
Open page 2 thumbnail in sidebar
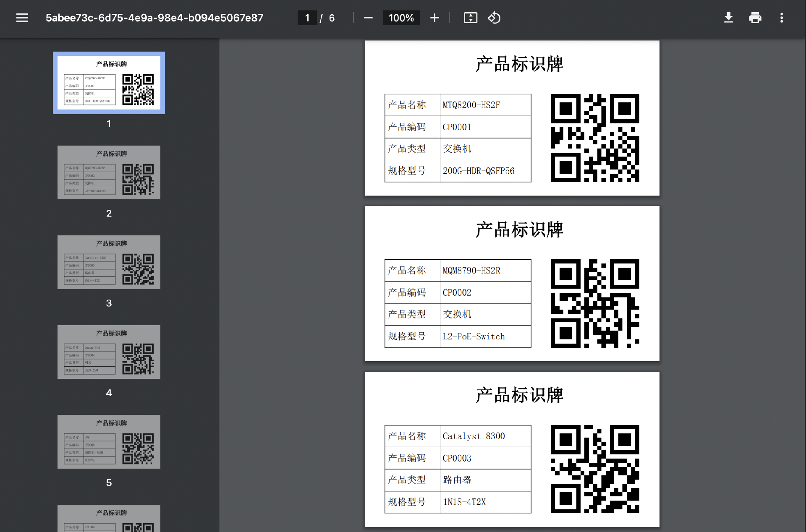tap(109, 172)
